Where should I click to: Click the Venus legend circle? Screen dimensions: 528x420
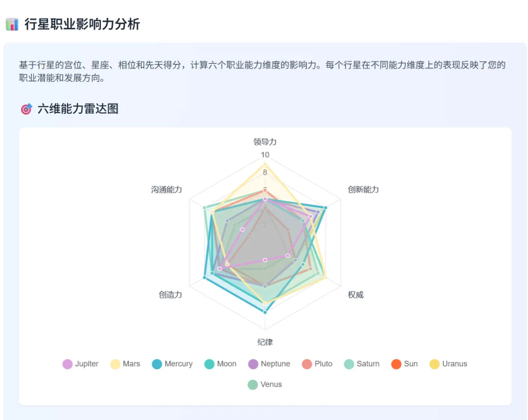[253, 385]
